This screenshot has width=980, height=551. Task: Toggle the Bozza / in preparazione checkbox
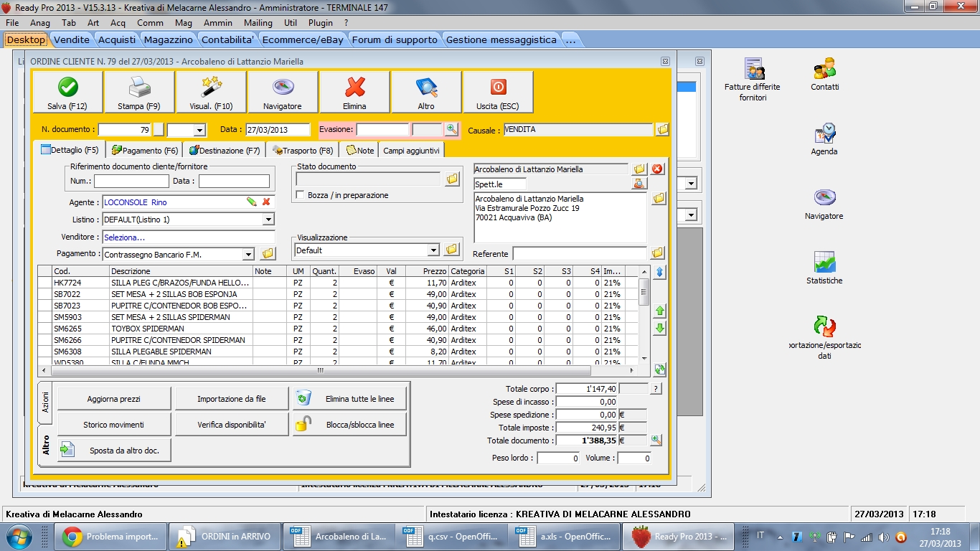pos(301,195)
